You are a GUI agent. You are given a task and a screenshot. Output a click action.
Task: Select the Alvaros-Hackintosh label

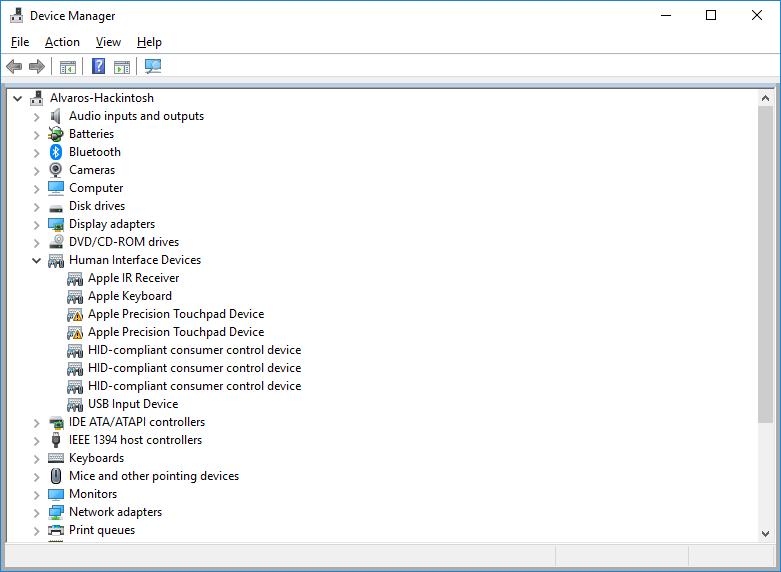pos(102,98)
